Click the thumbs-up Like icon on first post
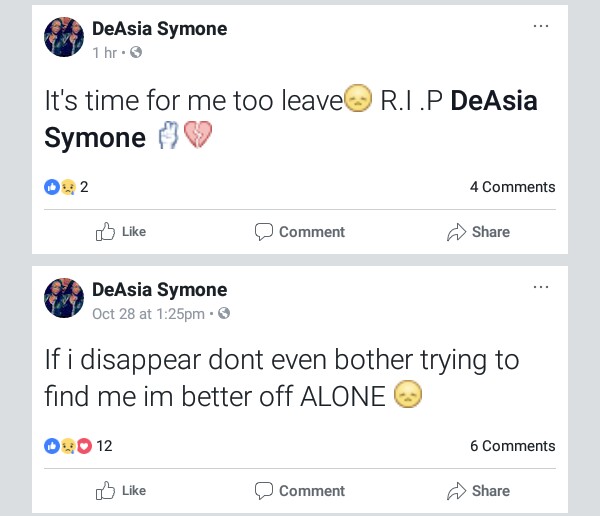The width and height of the screenshot is (600, 516). tap(105, 232)
